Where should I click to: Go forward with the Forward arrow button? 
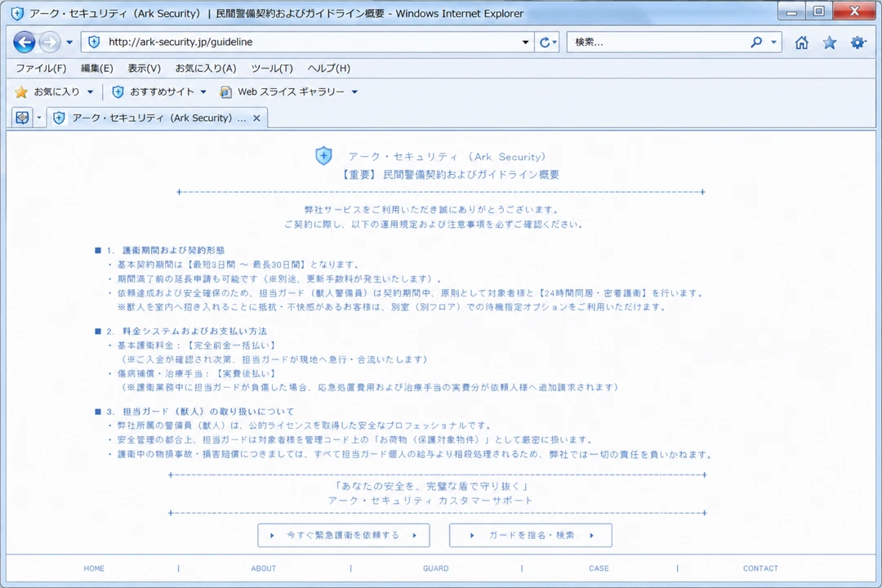[x=50, y=42]
